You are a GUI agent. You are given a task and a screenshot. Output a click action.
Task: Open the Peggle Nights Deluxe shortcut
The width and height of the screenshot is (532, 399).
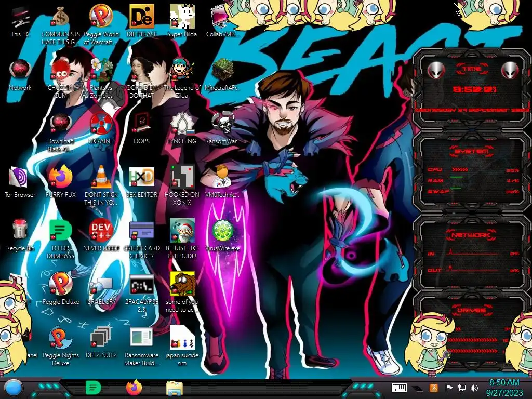pyautogui.click(x=61, y=346)
